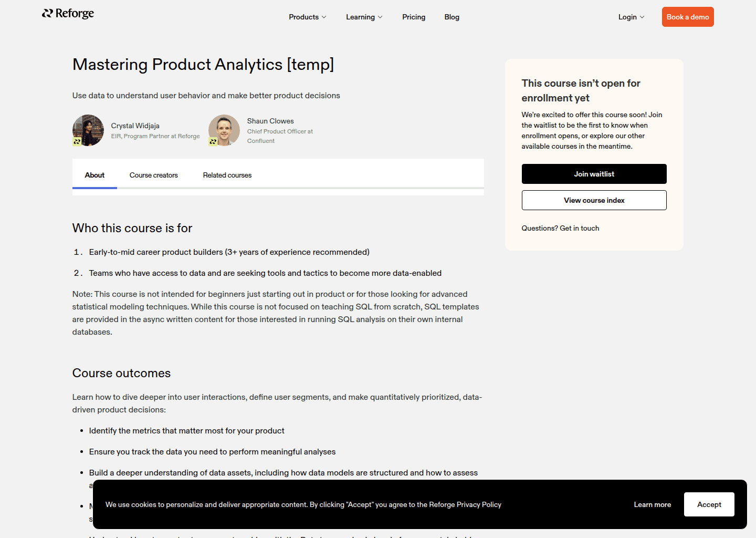Click Learn more in the cookie banner

652,504
